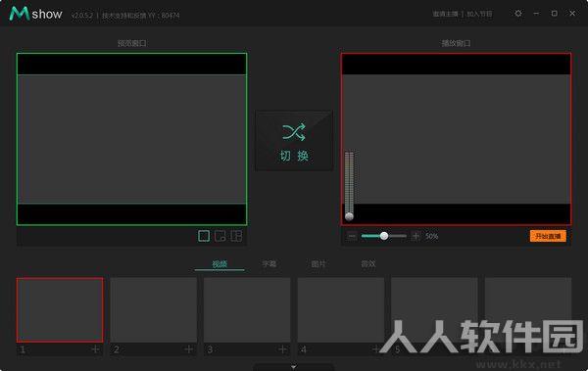Viewport: 588px width, 371px height.
Task: Click the vertical audio level slider knob
Action: pyautogui.click(x=349, y=216)
